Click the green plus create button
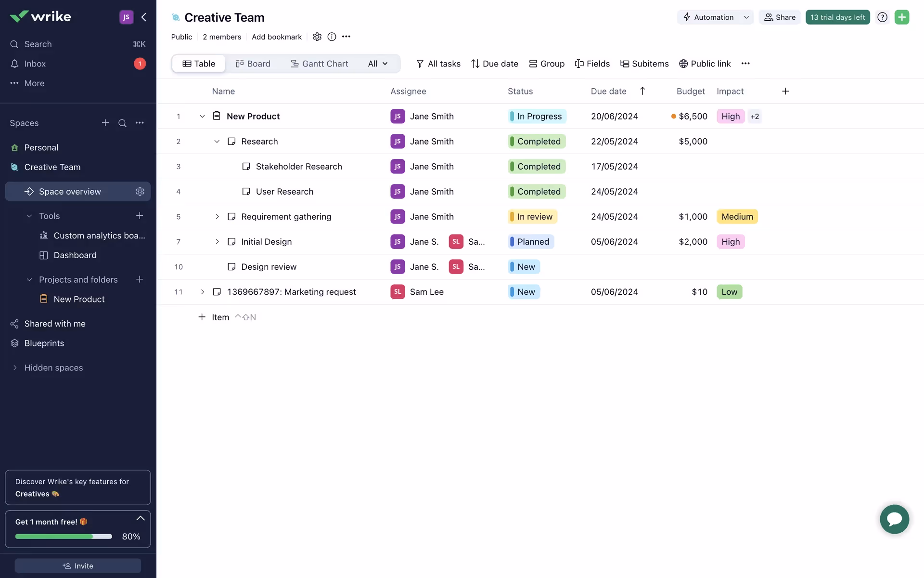Screen dimensions: 924x578 click(x=901, y=17)
